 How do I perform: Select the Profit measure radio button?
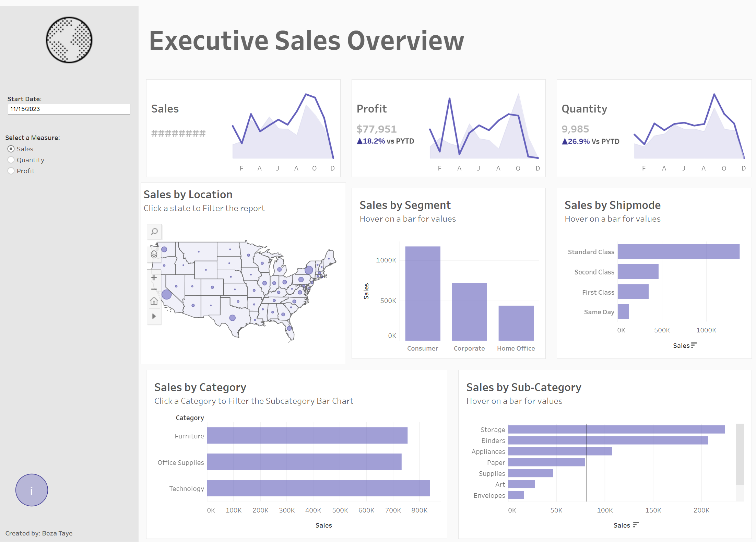coord(11,171)
